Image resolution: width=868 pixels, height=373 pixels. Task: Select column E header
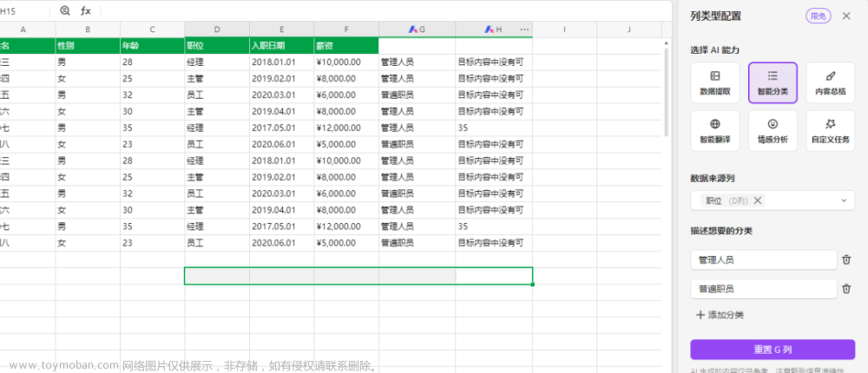point(282,29)
